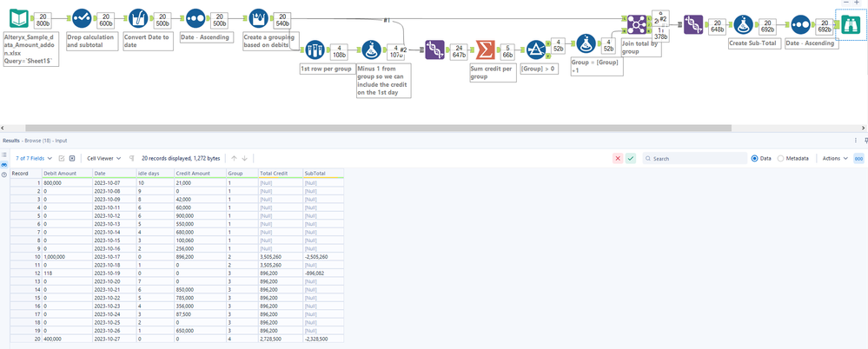This screenshot has height=349, width=868.
Task: Click the Record column header
Action: pyautogui.click(x=26, y=173)
